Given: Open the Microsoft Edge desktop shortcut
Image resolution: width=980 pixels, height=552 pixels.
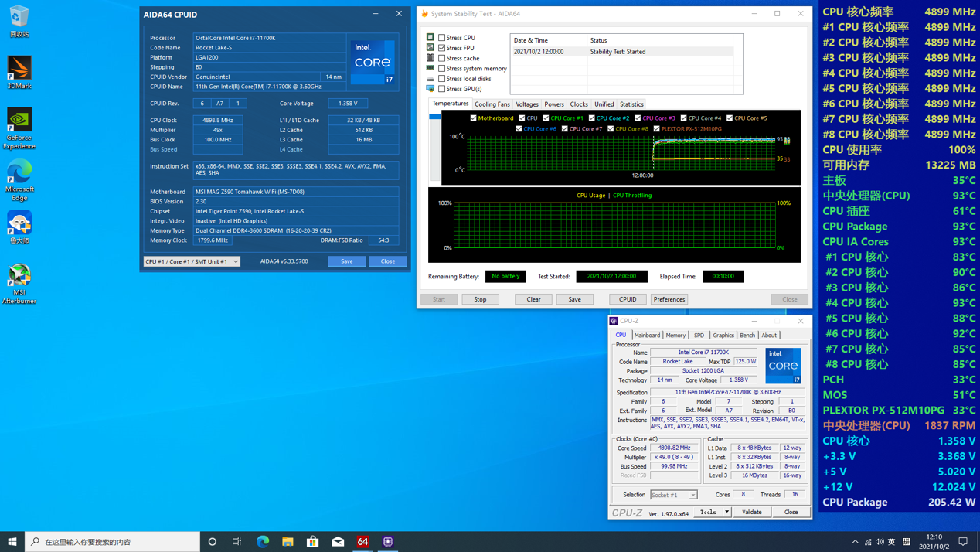Looking at the screenshot, I should 19,182.
